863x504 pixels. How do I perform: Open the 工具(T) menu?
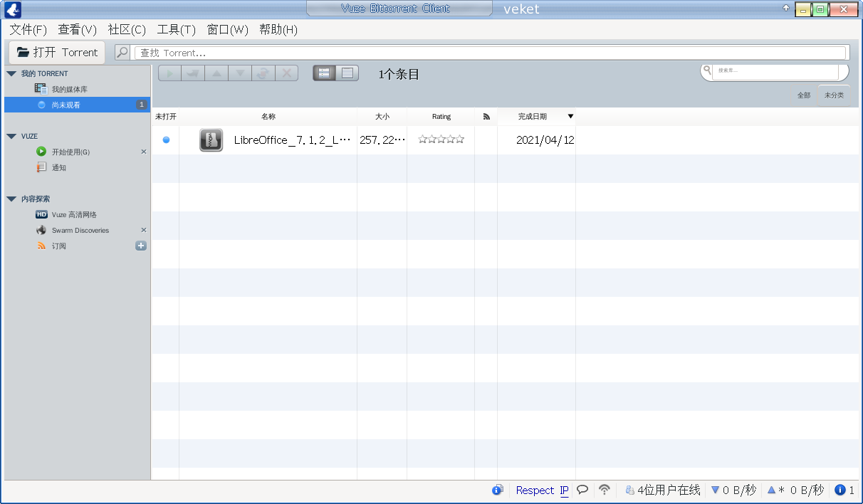(x=176, y=30)
